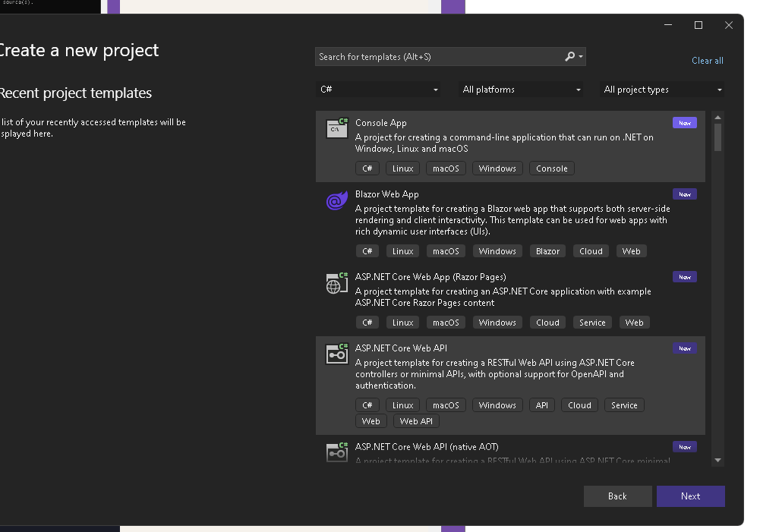Click the Service tag on Razor Pages template
The height and width of the screenshot is (532, 760).
pos(592,323)
